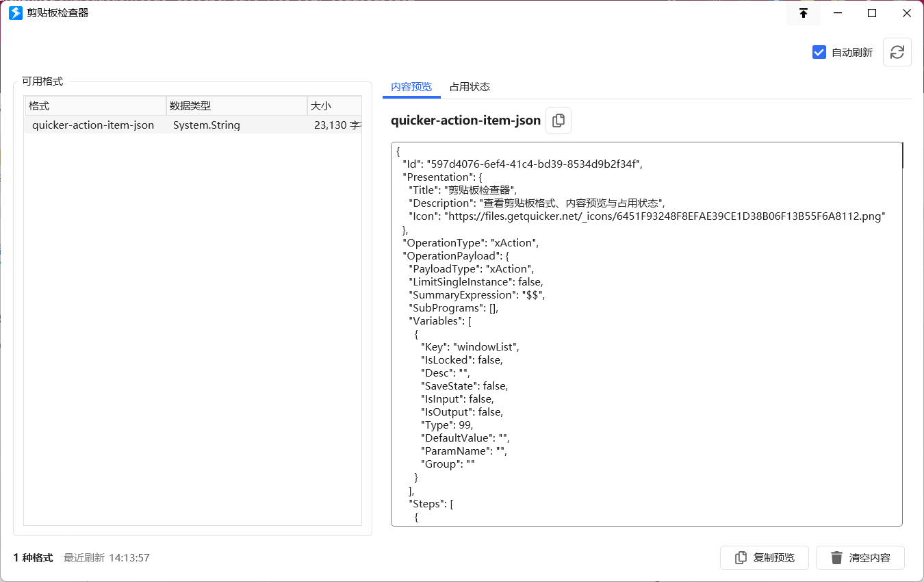The image size is (924, 582).
Task: Click the 清空内容 button
Action: point(860,558)
